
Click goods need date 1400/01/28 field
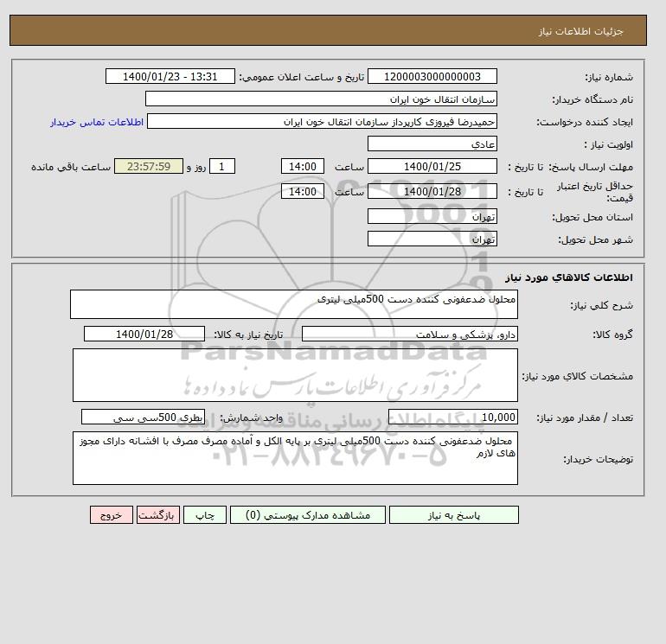click(144, 334)
